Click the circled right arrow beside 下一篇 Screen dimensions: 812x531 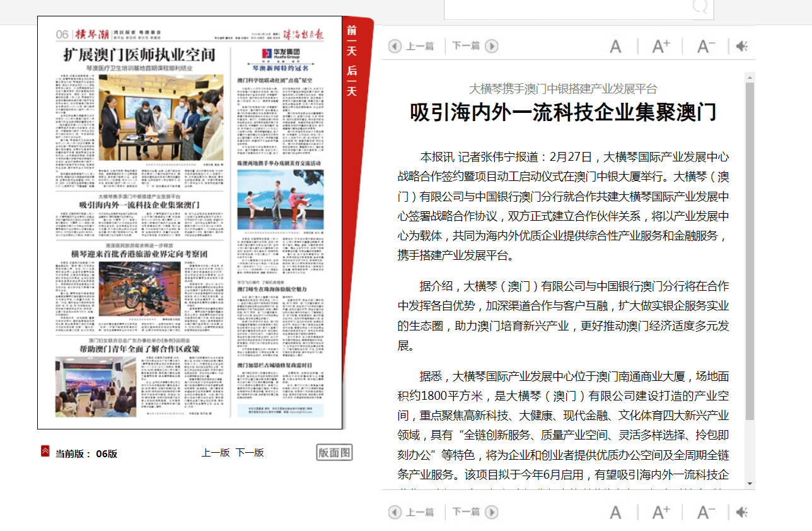point(491,45)
